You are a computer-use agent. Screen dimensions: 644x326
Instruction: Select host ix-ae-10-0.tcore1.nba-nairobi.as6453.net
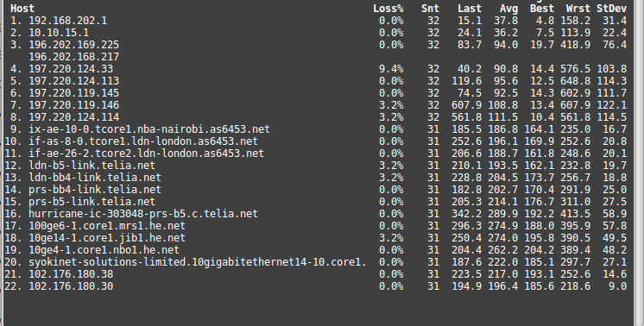coord(149,129)
